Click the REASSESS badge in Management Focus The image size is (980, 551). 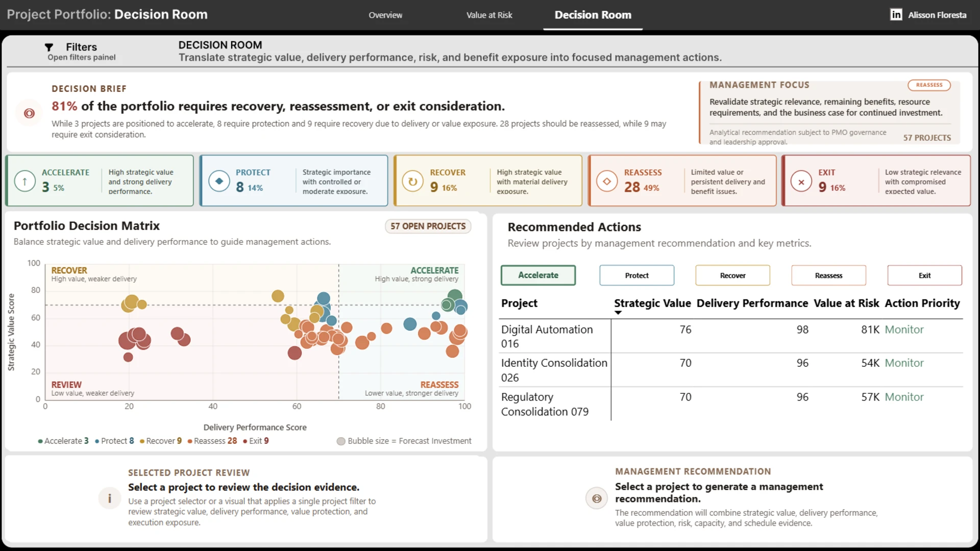click(929, 85)
